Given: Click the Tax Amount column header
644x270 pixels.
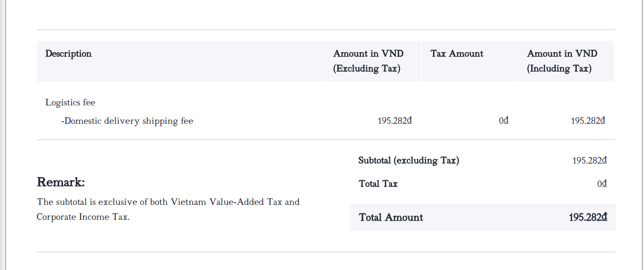Looking at the screenshot, I should (x=457, y=54).
